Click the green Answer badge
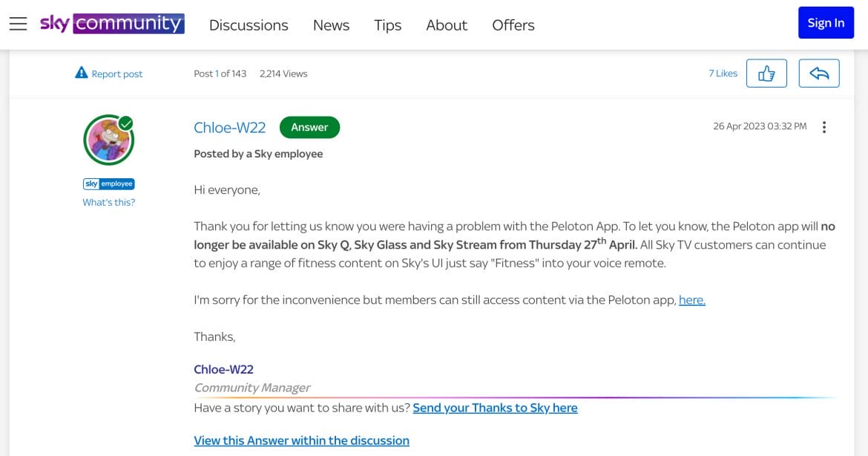 pyautogui.click(x=309, y=128)
